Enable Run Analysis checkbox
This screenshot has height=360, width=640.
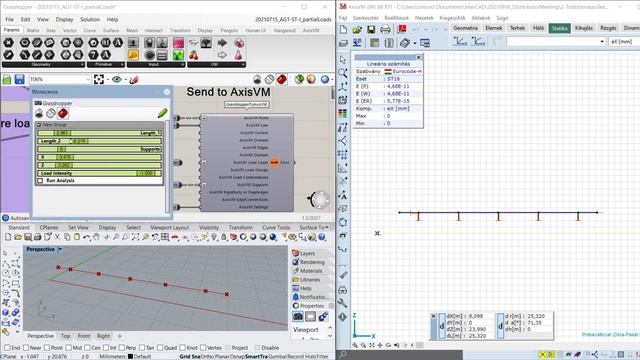coord(40,180)
